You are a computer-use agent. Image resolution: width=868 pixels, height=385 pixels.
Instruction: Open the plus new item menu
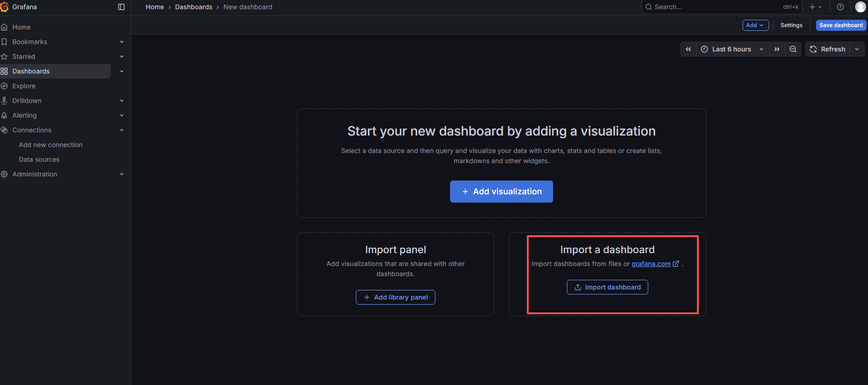coord(816,7)
